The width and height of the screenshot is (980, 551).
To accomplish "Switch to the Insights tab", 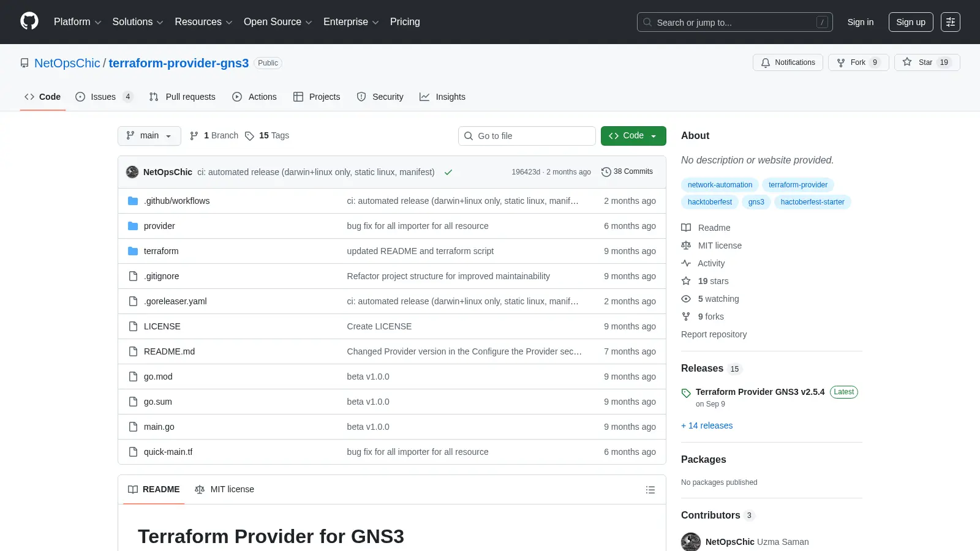I will [442, 97].
